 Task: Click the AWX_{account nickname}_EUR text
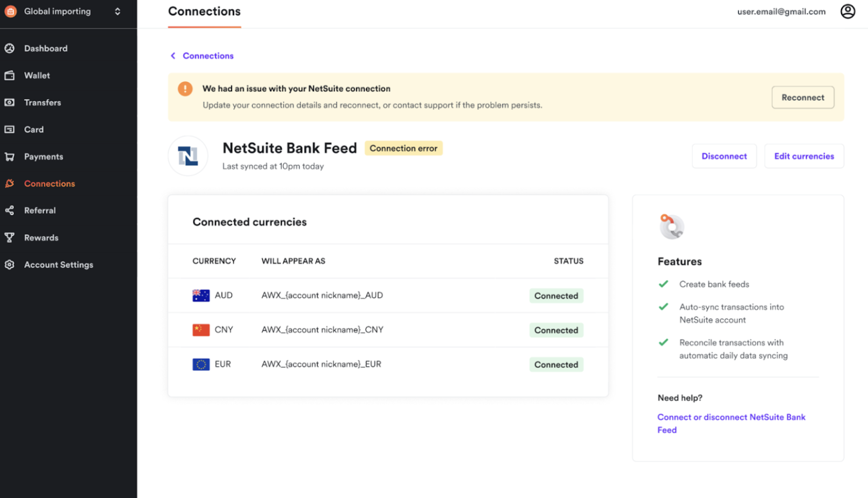(321, 364)
